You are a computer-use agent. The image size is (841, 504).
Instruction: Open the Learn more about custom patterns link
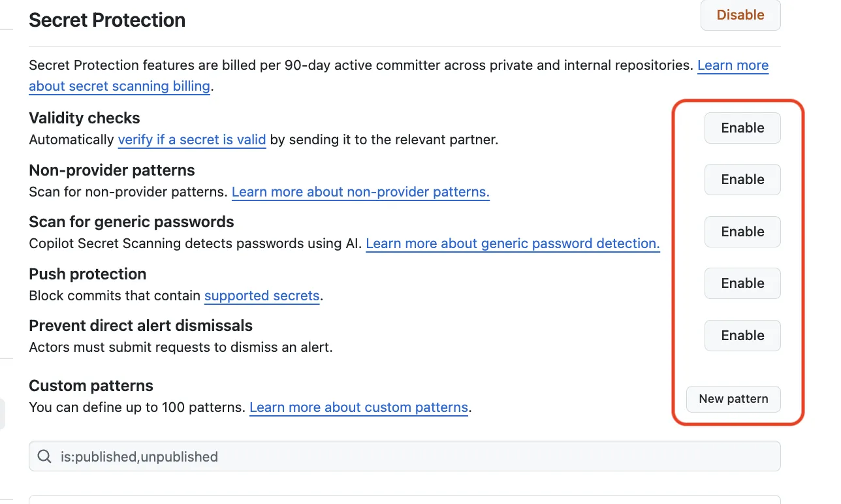click(358, 408)
